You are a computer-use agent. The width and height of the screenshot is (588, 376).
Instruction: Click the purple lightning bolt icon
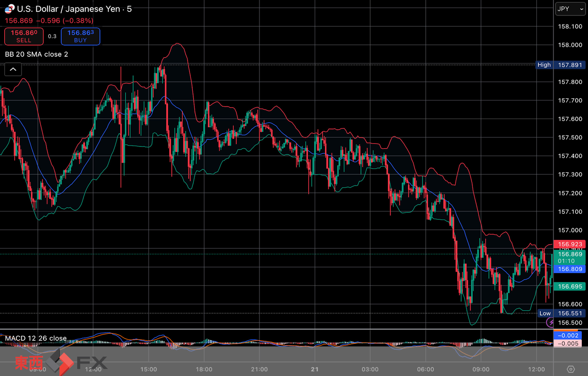550,322
